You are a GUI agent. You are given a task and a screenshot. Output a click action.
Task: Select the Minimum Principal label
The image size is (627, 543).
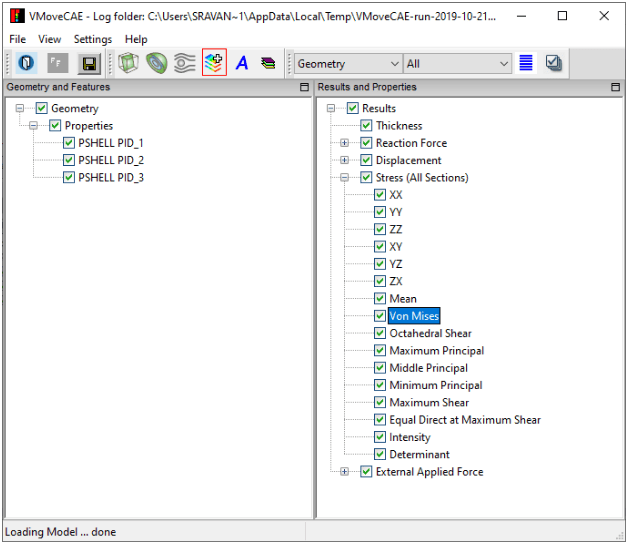pyautogui.click(x=436, y=385)
